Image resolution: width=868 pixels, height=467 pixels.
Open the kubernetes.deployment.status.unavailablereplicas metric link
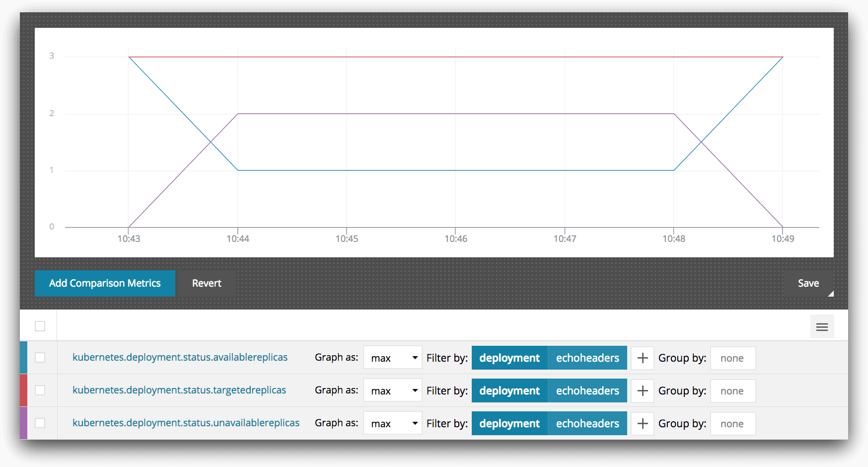click(186, 423)
